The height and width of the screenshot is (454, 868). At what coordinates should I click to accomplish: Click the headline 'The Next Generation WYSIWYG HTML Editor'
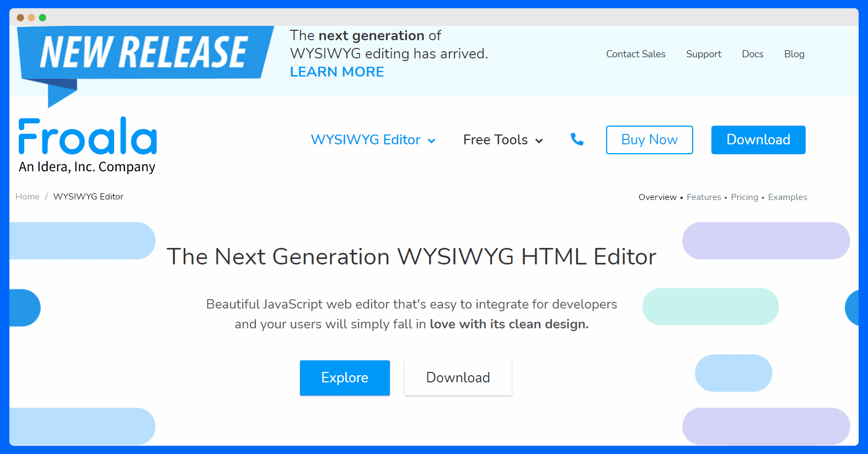pyautogui.click(x=411, y=257)
